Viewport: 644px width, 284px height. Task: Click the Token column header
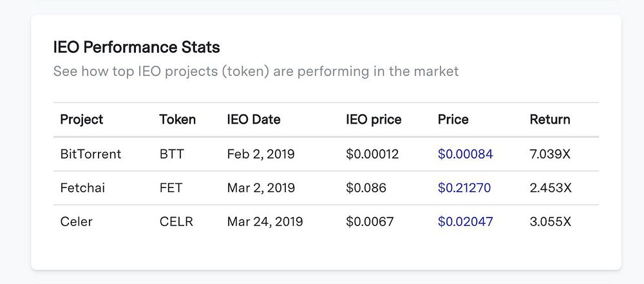tap(178, 120)
